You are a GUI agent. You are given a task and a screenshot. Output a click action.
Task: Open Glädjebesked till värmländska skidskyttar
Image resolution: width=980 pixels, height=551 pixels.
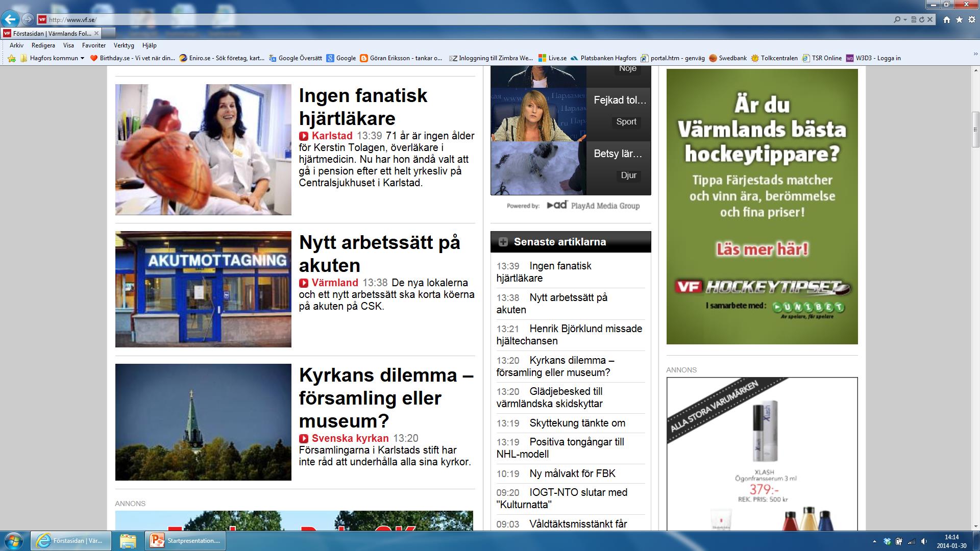coord(550,397)
